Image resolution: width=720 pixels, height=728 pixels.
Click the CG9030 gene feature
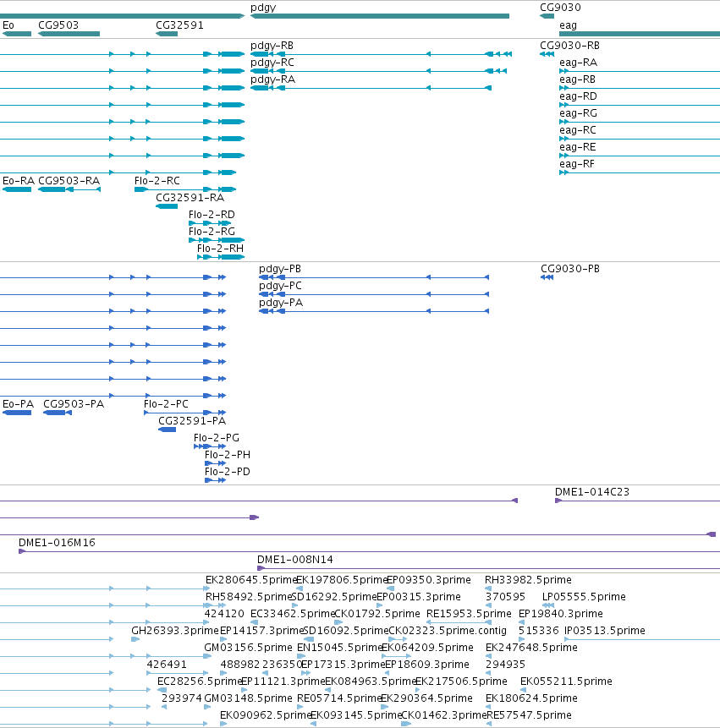point(547,16)
